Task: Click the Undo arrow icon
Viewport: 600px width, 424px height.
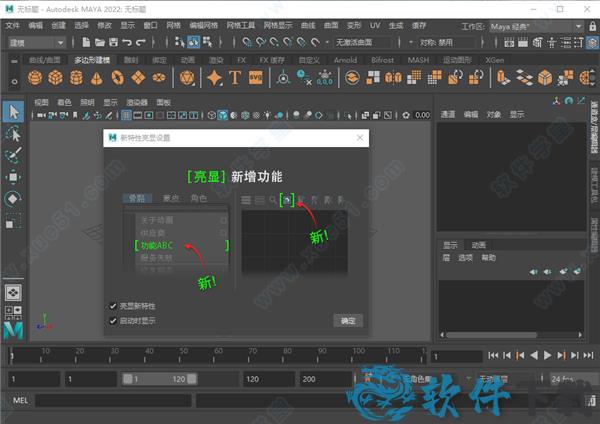Action: click(127, 42)
